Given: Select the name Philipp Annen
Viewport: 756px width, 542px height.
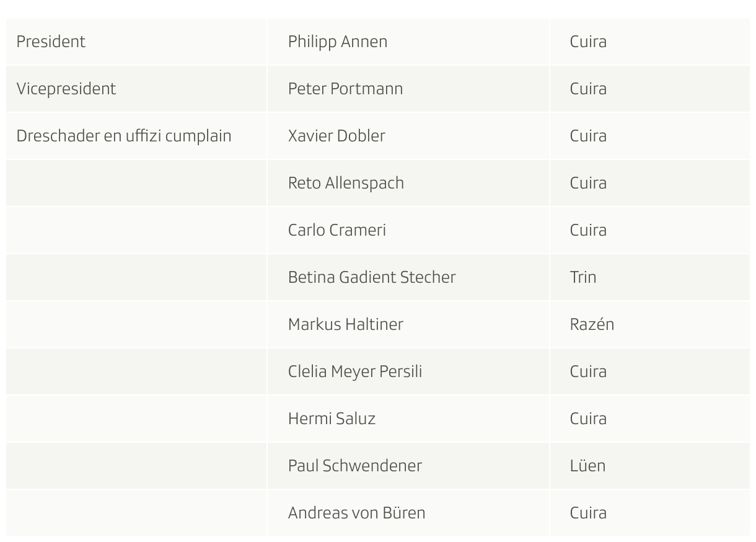Looking at the screenshot, I should tap(338, 42).
